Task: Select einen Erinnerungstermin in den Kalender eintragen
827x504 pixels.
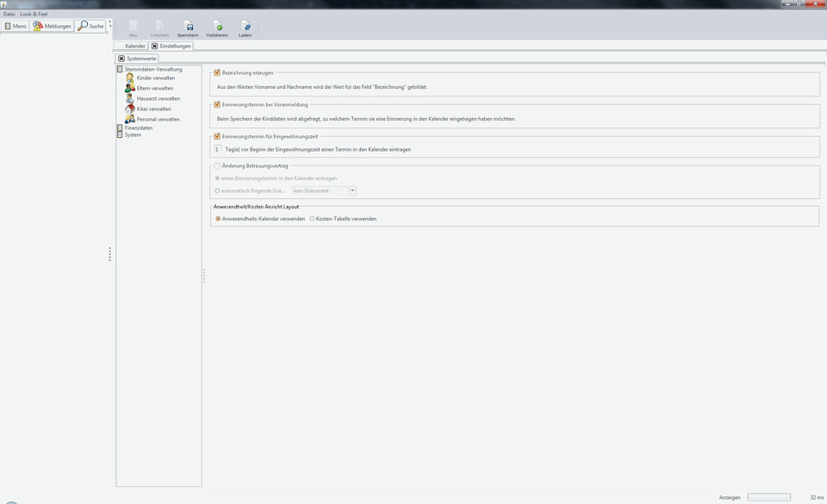Action: click(x=217, y=178)
